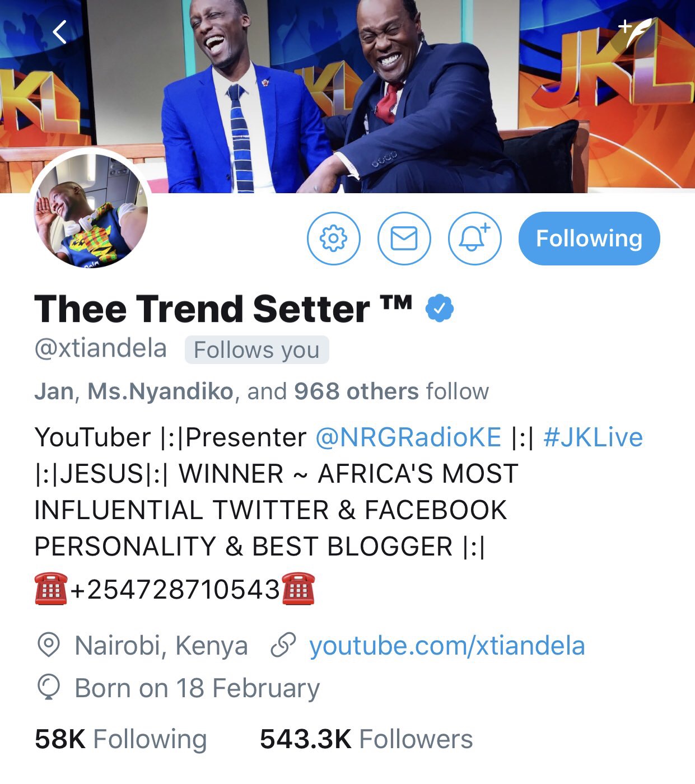Compose a new tweet with the feather icon

pyautogui.click(x=636, y=34)
